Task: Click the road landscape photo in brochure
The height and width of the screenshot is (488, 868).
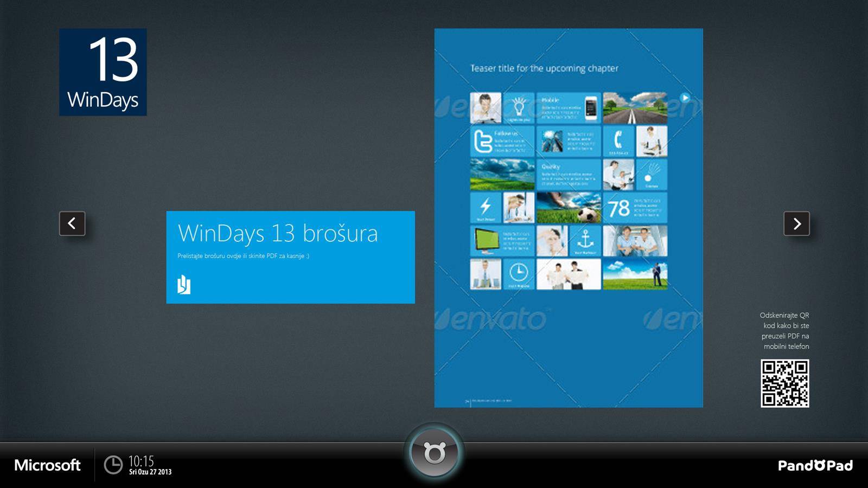Action: (x=635, y=108)
